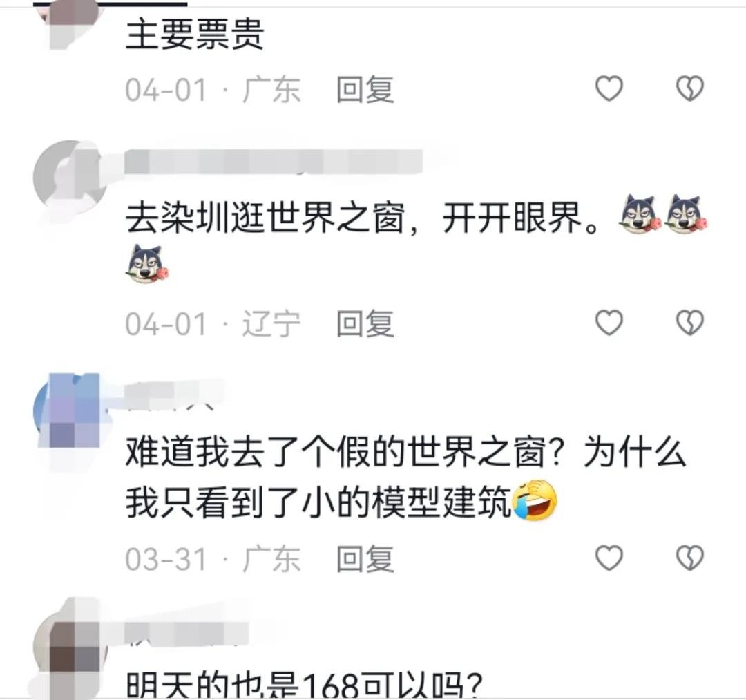This screenshot has width=746, height=700.
Task: Select comment text 主要票贵
Action: [x=195, y=35]
